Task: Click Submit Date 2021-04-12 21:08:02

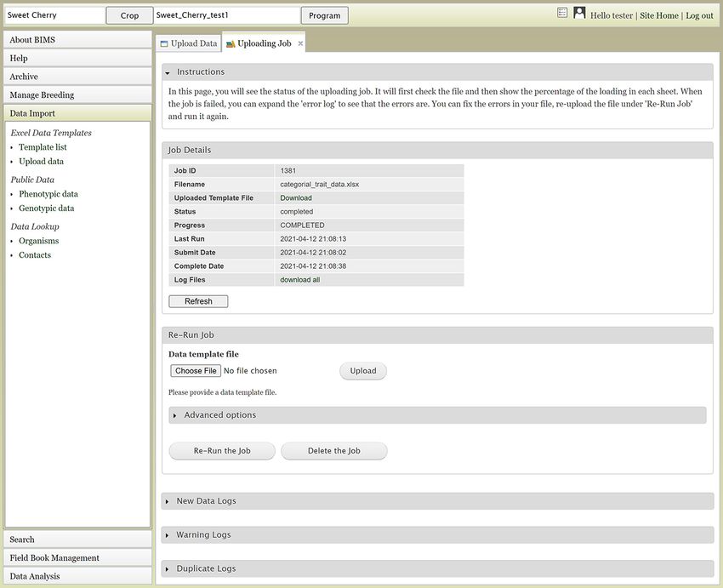Action: tap(313, 253)
